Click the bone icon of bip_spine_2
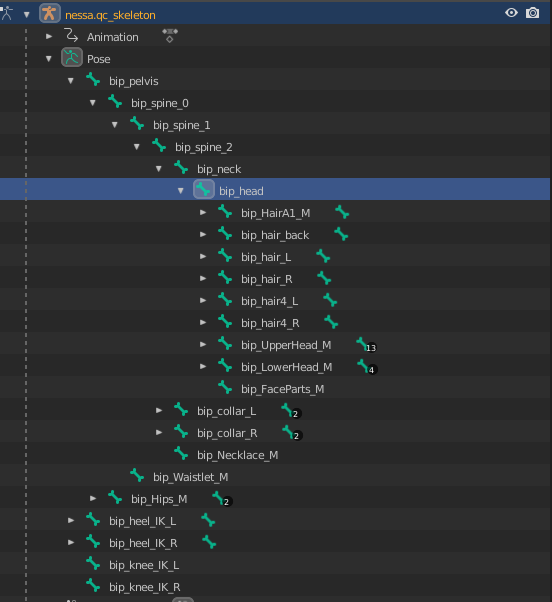 159,146
